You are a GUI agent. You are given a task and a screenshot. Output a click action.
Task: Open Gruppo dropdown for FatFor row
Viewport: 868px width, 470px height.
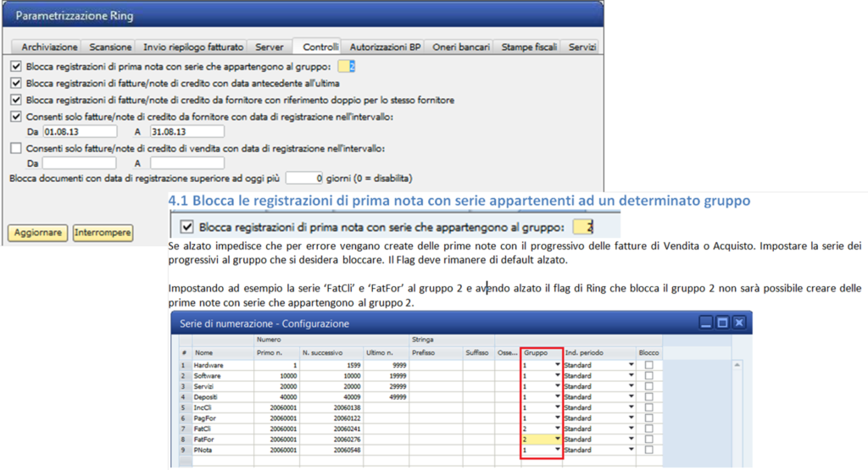click(x=558, y=439)
